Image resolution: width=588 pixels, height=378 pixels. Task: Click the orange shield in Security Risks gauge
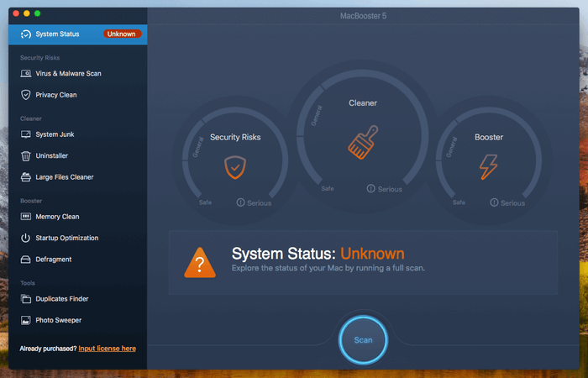(x=235, y=167)
